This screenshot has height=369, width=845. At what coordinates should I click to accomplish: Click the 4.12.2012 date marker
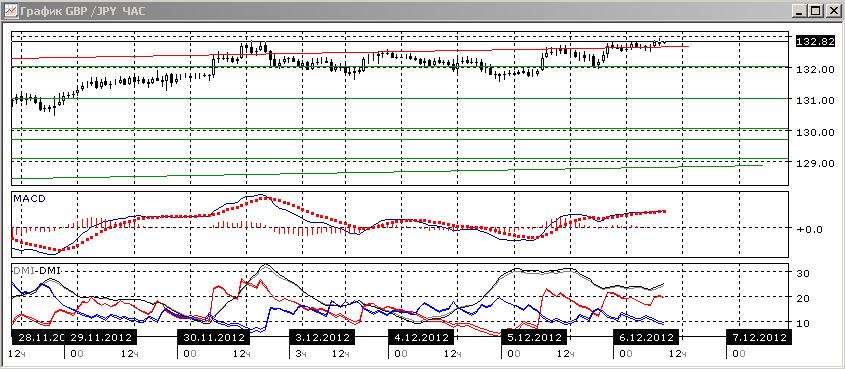coord(421,338)
